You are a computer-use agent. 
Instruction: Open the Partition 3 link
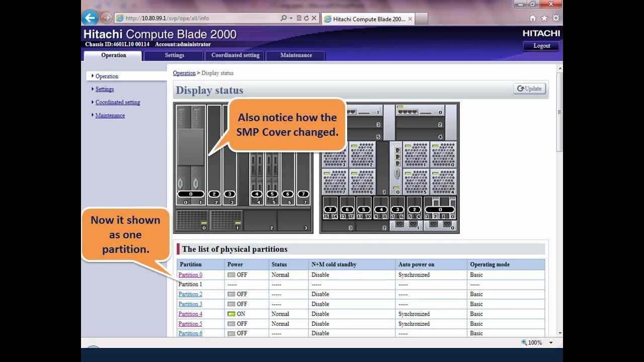[x=190, y=304]
